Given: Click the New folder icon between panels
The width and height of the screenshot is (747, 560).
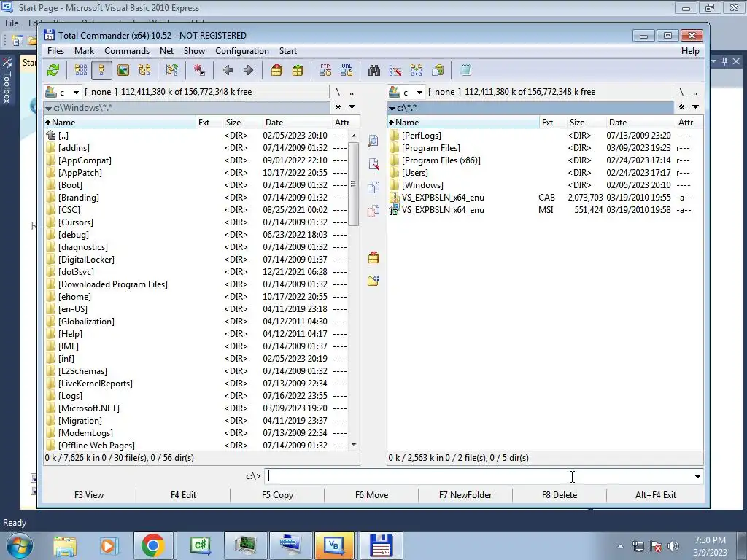Looking at the screenshot, I should (x=373, y=281).
